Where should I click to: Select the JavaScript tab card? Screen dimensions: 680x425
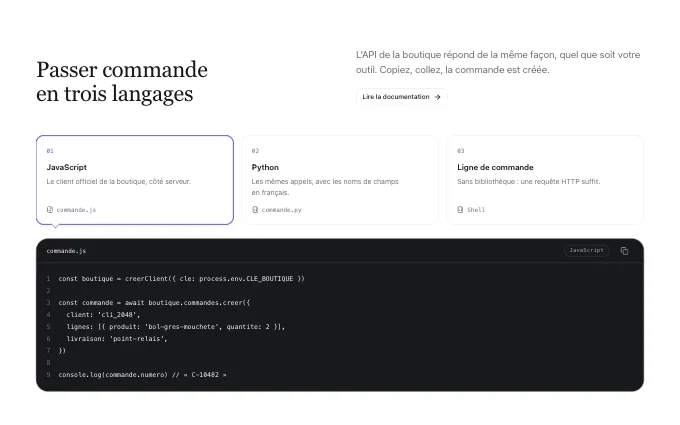coord(135,180)
